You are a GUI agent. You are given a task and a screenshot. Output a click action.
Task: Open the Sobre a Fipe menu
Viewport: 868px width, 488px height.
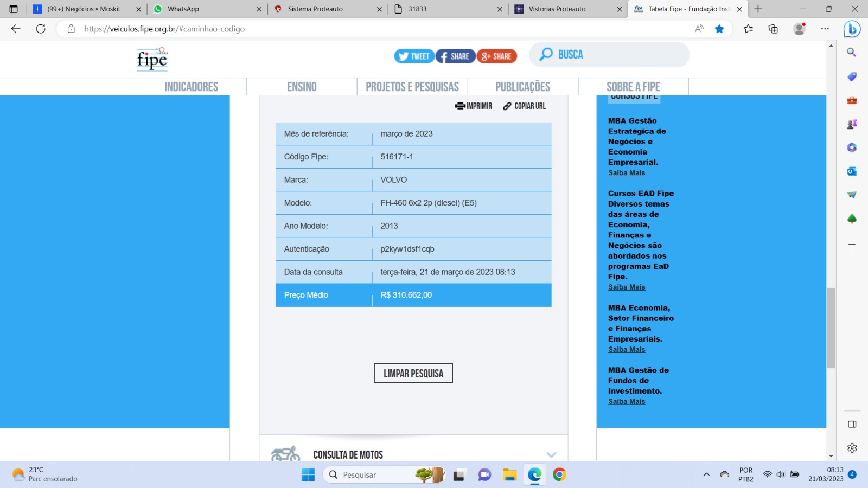click(633, 87)
